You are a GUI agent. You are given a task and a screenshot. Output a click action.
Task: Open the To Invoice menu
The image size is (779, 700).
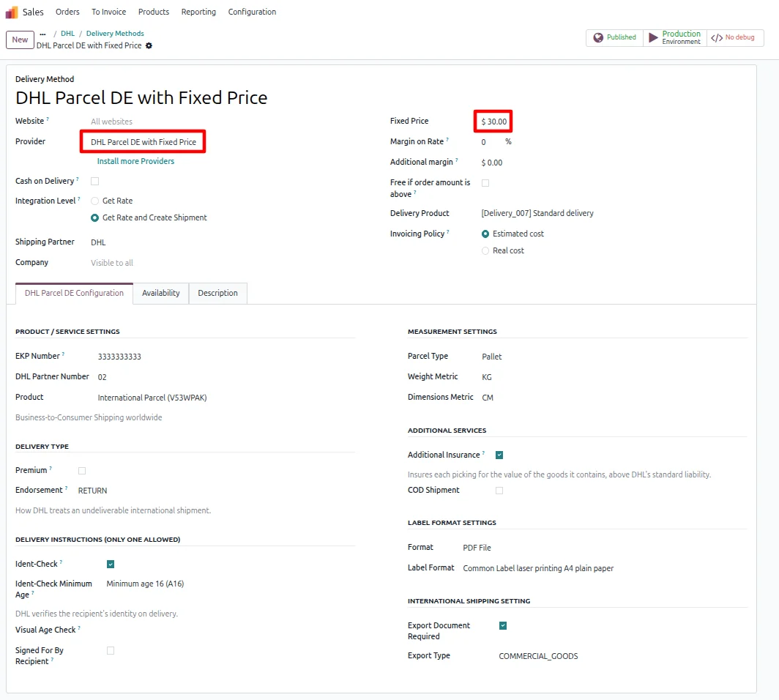tap(109, 12)
